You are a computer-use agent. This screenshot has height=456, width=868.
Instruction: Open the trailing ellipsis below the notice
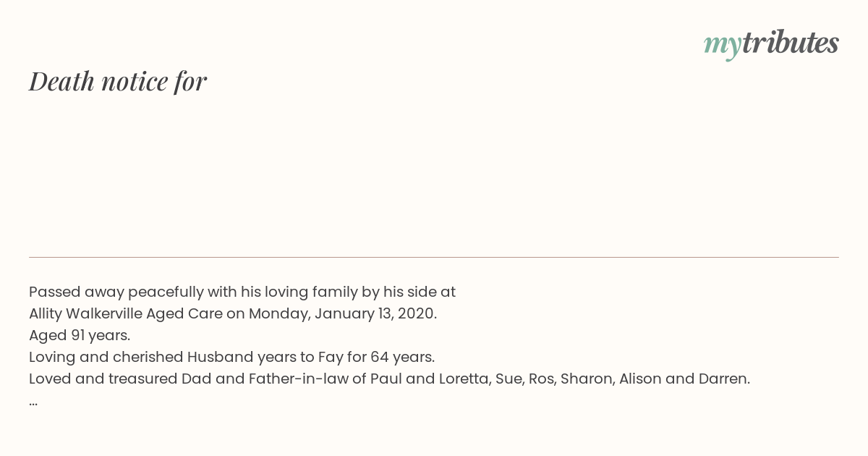pyautogui.click(x=33, y=402)
